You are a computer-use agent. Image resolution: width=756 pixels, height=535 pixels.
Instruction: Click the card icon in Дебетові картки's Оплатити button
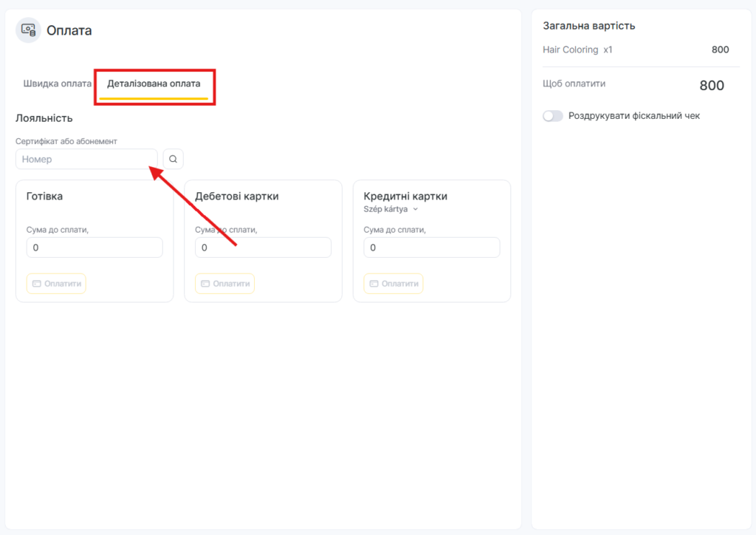pos(205,284)
